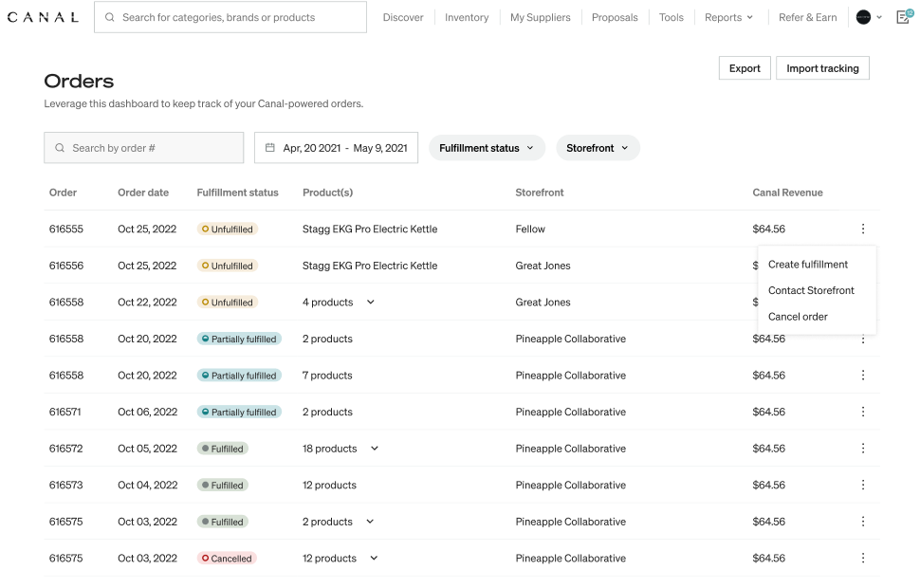
Task: Click the Partially fulfilled badge for order 616571
Action: coord(239,412)
